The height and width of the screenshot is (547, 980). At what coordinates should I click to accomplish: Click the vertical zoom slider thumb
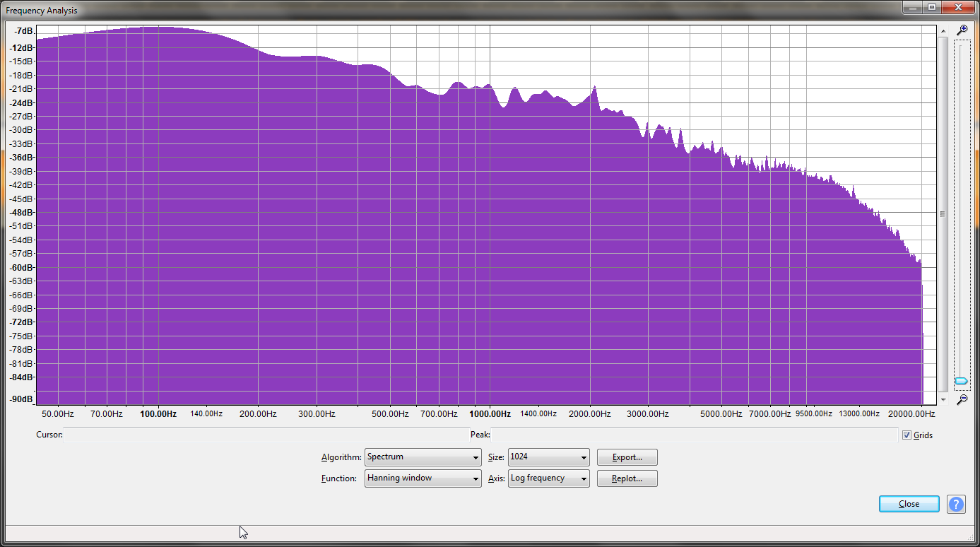coord(962,382)
